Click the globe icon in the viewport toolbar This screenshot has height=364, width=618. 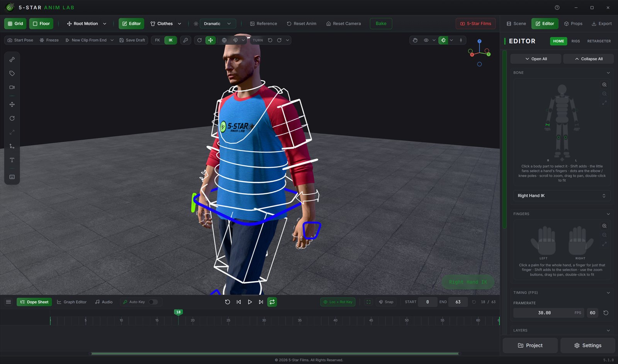pyautogui.click(x=224, y=40)
